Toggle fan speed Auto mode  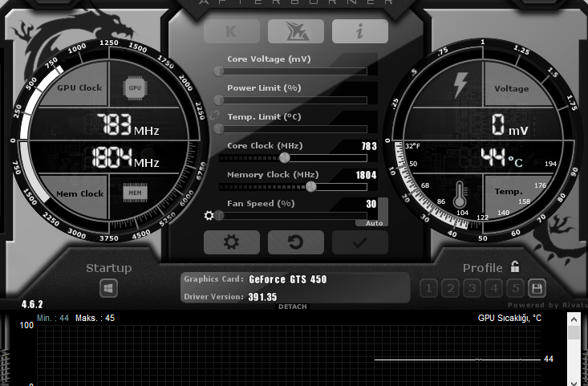tap(374, 223)
